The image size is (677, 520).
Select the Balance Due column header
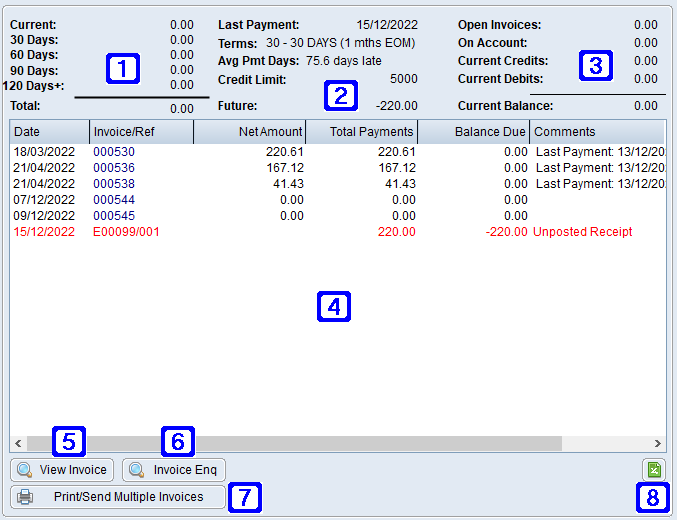click(x=473, y=131)
